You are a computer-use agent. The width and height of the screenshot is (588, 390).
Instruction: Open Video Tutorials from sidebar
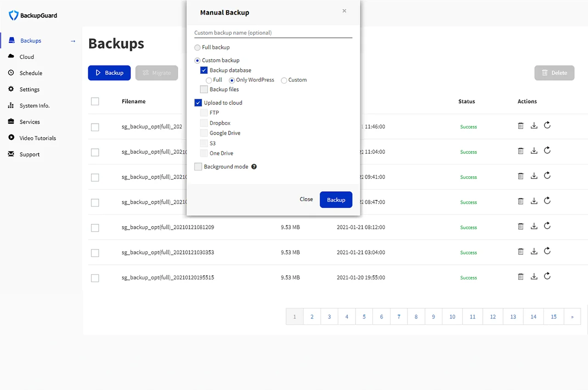[x=11, y=138]
